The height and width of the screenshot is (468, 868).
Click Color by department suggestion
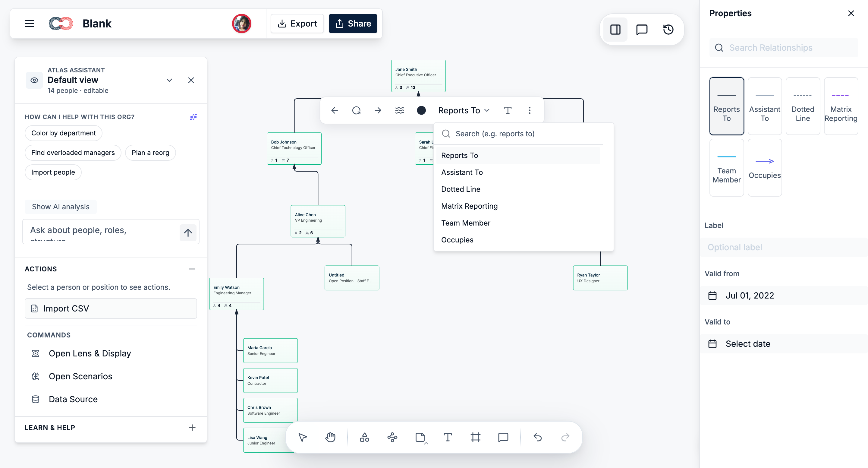point(63,133)
